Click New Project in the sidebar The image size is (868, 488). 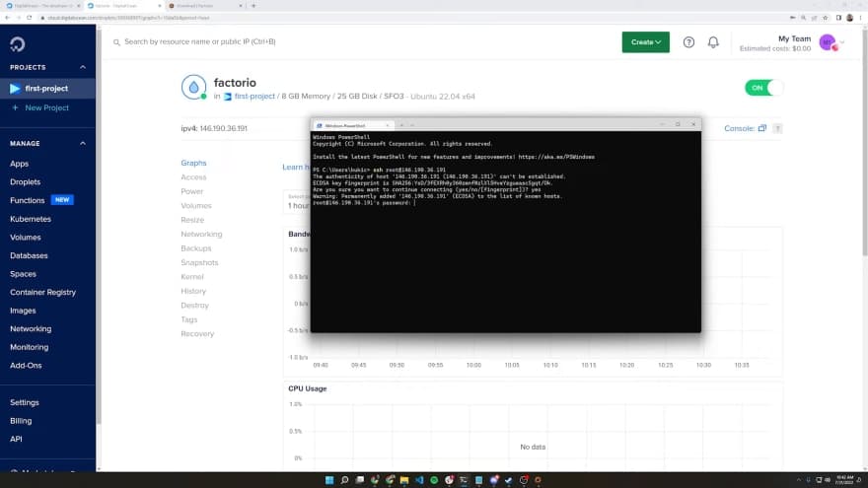click(46, 107)
